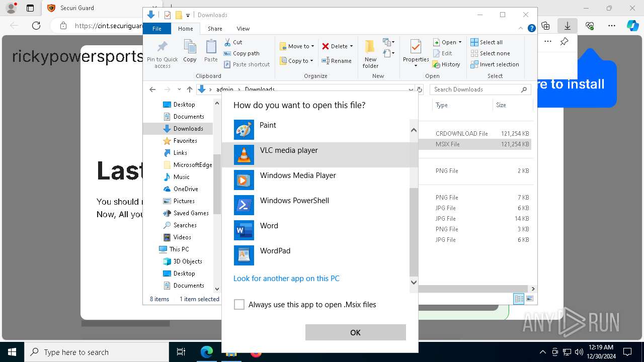Expand the Delete dropdown arrow

(351, 46)
